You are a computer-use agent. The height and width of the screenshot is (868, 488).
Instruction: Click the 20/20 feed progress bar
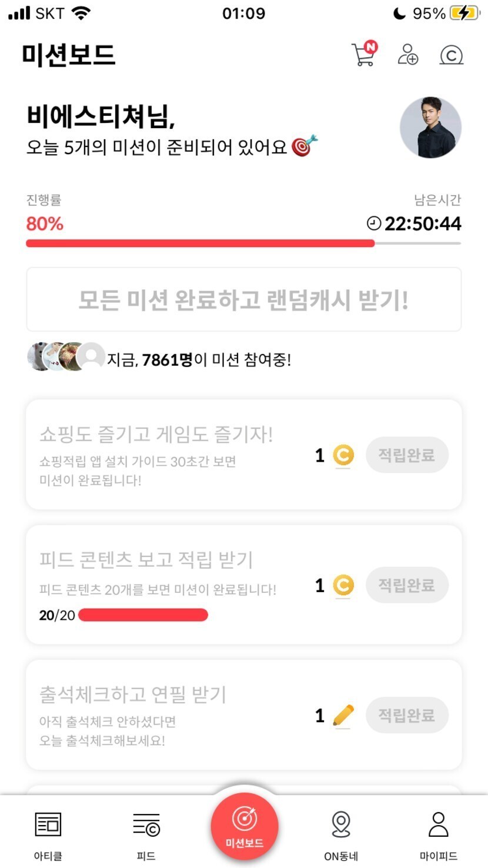coord(143,615)
